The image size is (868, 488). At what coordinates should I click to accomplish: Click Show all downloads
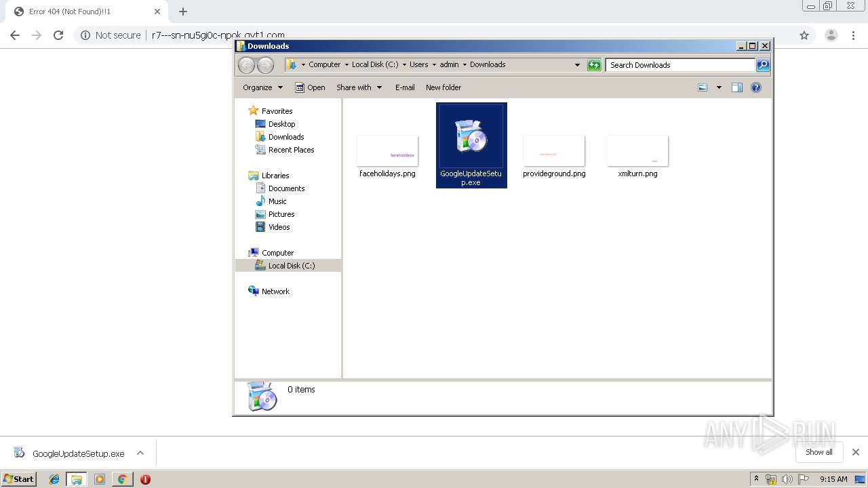(819, 452)
